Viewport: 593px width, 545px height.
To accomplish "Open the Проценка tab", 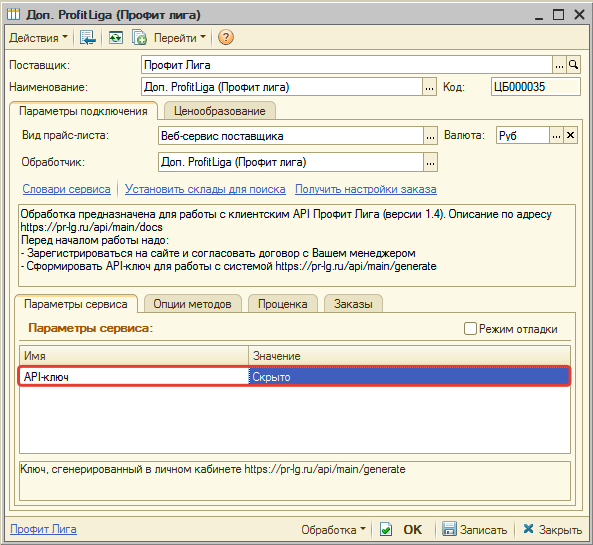I will point(283,304).
